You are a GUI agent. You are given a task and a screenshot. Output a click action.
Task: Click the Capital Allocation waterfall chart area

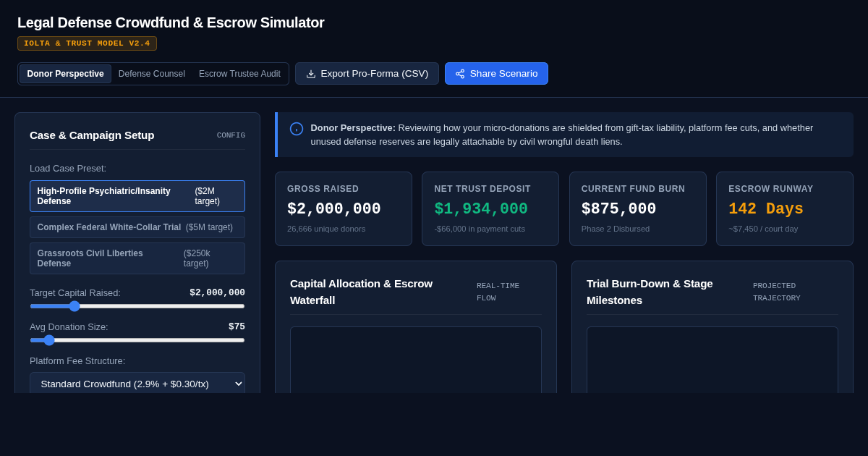[416, 360]
